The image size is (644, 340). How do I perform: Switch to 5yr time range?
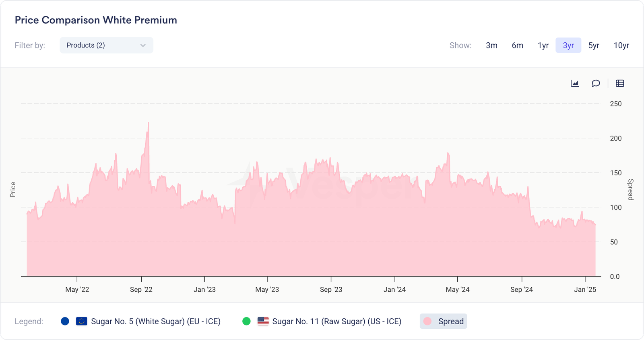[x=594, y=46]
